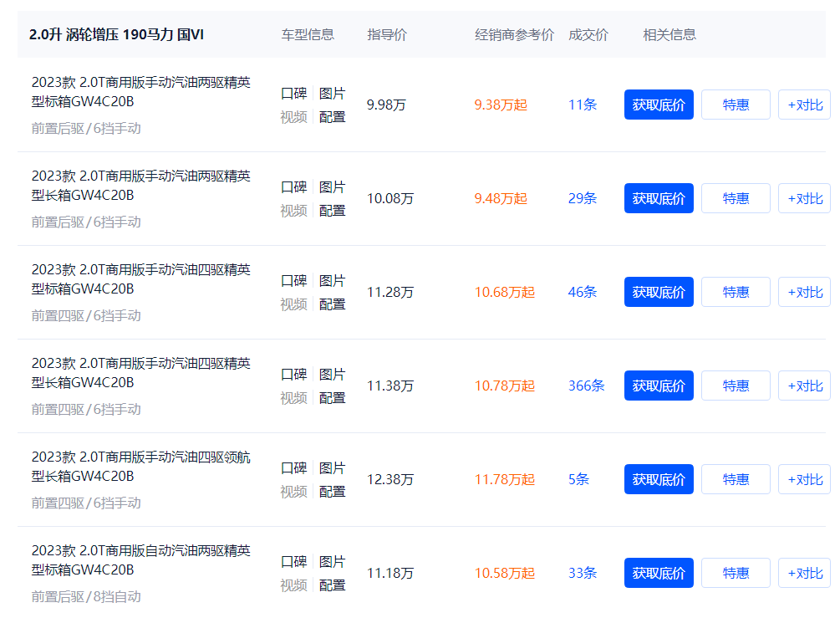View the 366条 transaction prices link
840x618 pixels.
point(586,386)
